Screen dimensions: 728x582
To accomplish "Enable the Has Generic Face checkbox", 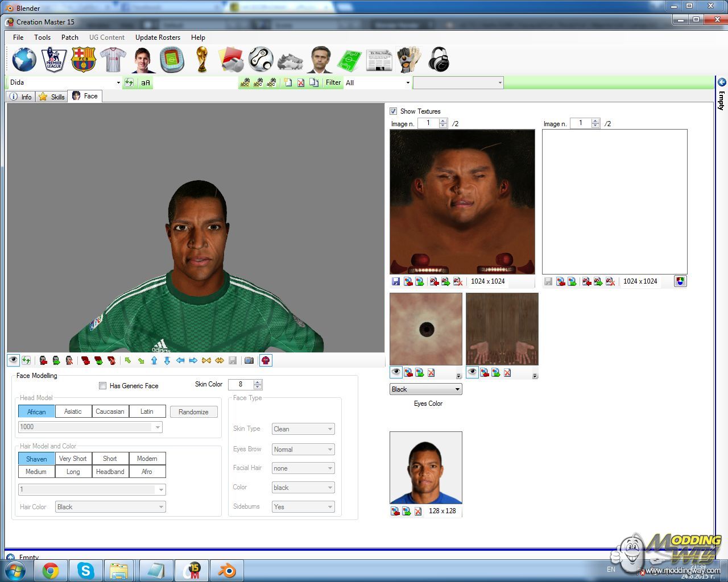I will (103, 386).
